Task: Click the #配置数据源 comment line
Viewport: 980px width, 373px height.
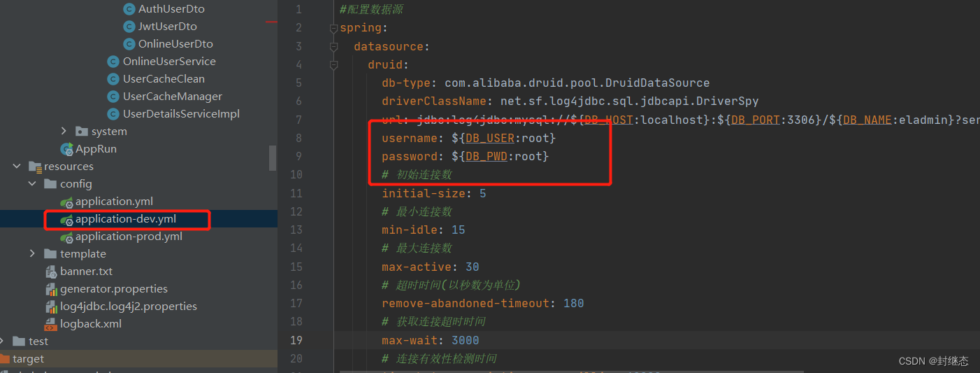Action: click(x=371, y=10)
